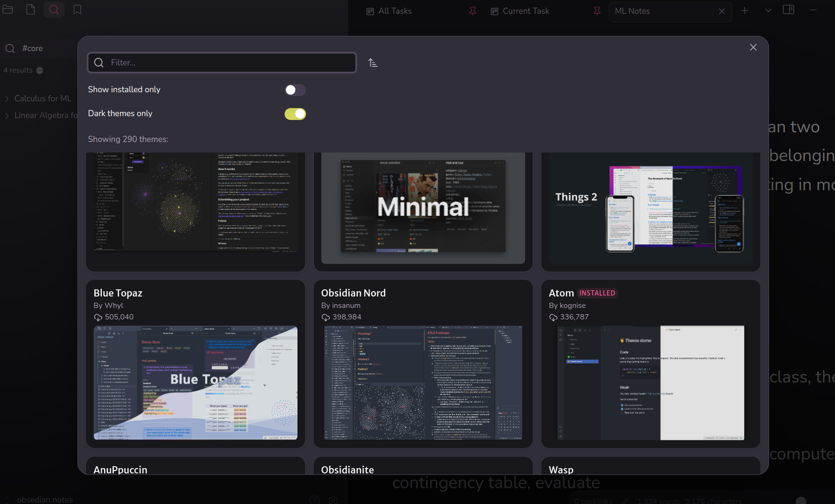Disable the Dark themes only toggle
This screenshot has height=504, width=835.
pos(295,114)
